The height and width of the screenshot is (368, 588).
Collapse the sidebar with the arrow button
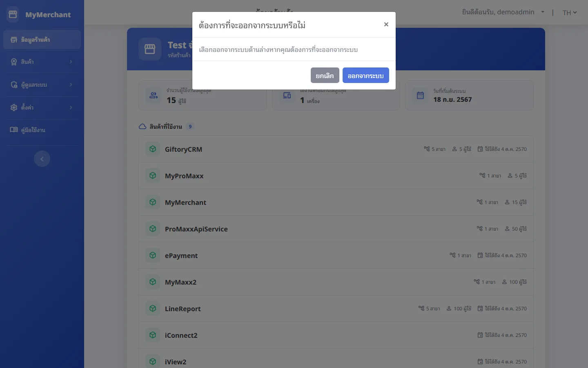point(42,159)
